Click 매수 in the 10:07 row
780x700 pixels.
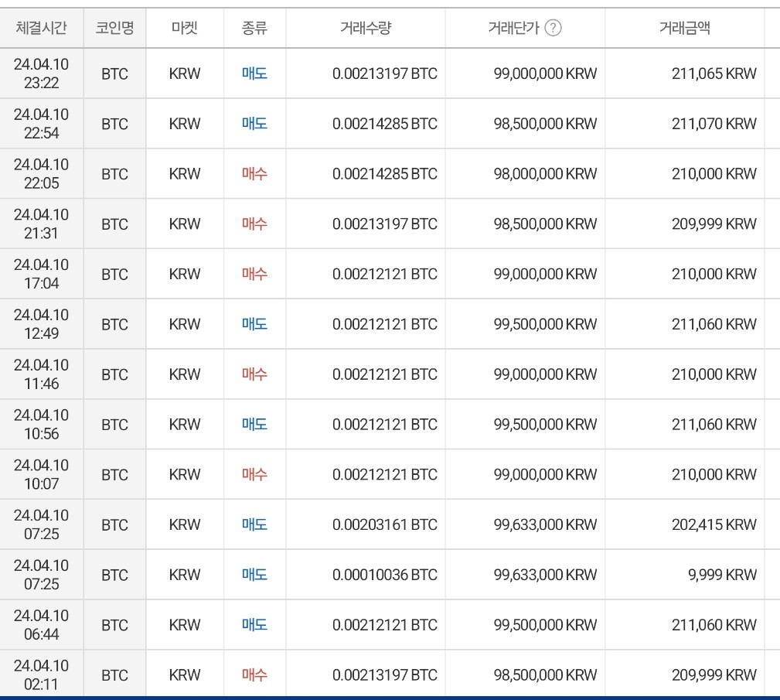(x=254, y=474)
